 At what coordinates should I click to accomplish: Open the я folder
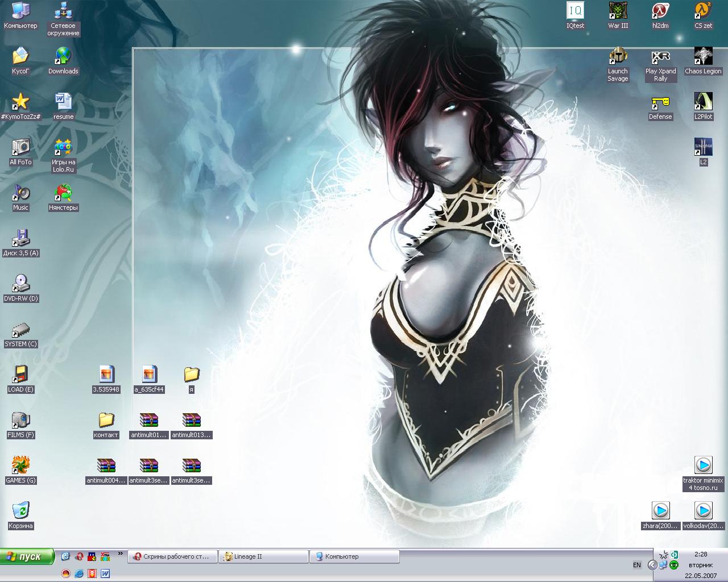192,379
